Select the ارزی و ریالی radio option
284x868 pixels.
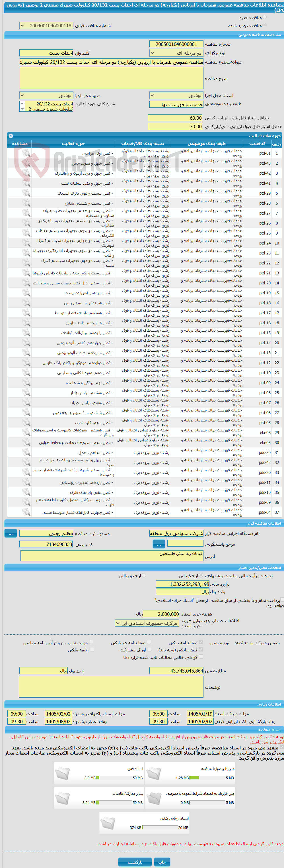tap(144, 575)
